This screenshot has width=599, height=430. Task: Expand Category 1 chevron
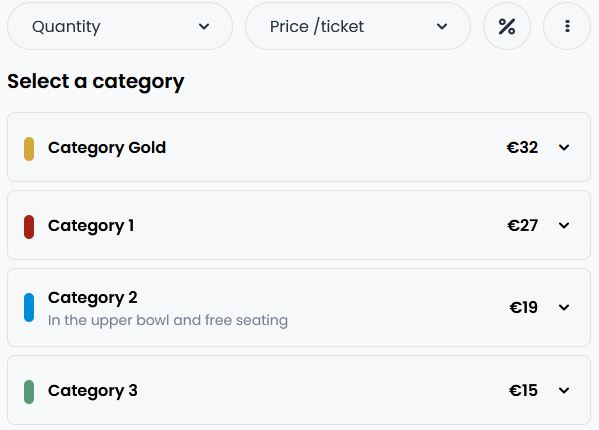pyautogui.click(x=564, y=225)
